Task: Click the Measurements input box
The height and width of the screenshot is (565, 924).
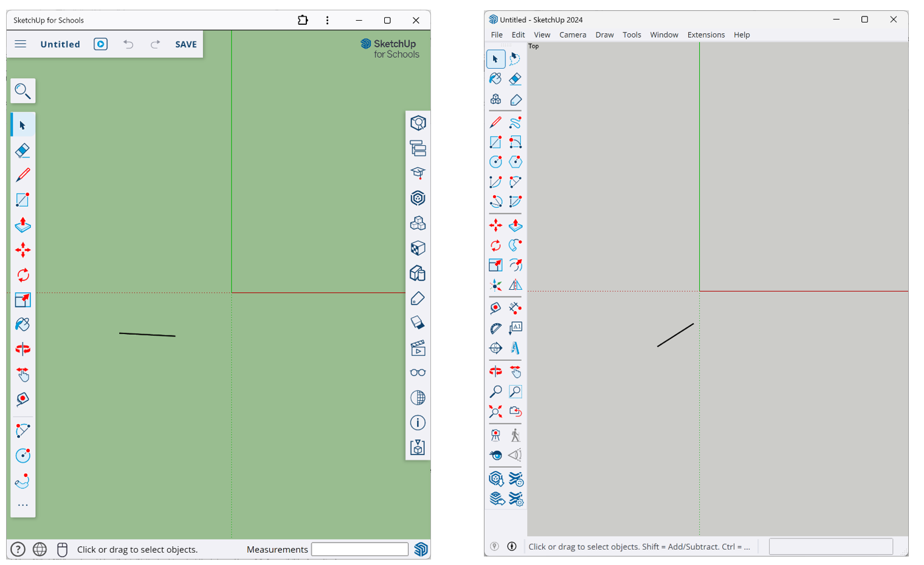Action: point(359,549)
